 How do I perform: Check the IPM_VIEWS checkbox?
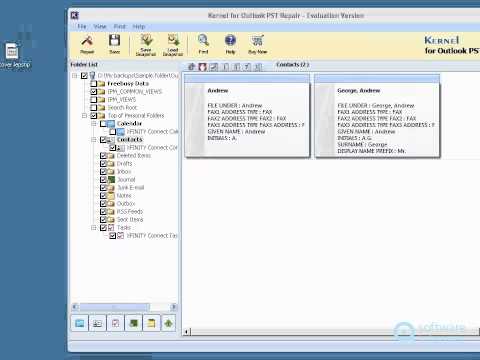pyautogui.click(x=94, y=100)
